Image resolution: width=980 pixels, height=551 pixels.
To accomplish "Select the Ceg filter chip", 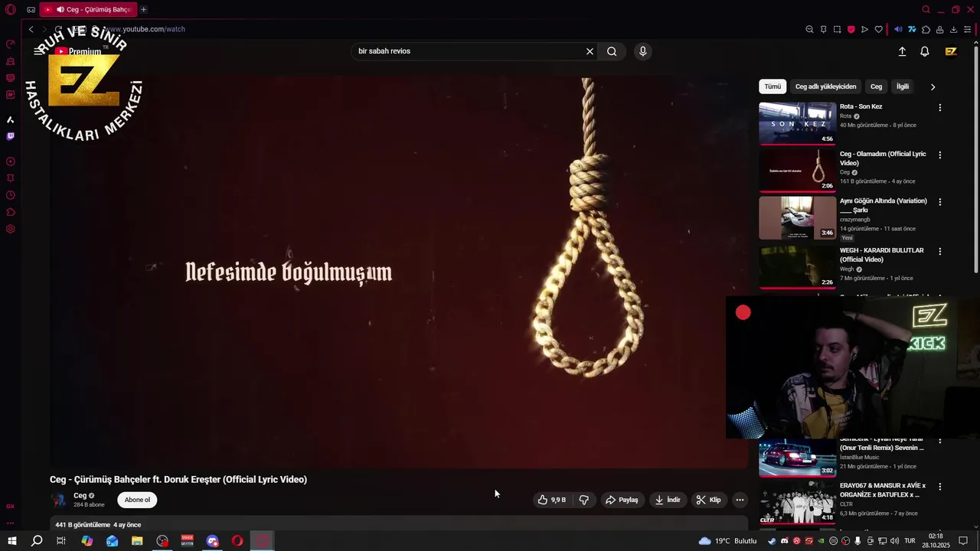I will tap(876, 86).
